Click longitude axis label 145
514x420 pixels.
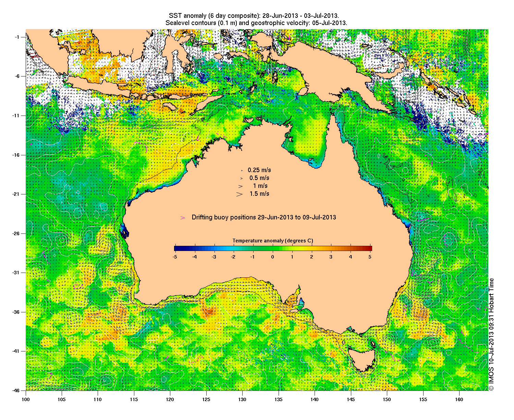351,399
